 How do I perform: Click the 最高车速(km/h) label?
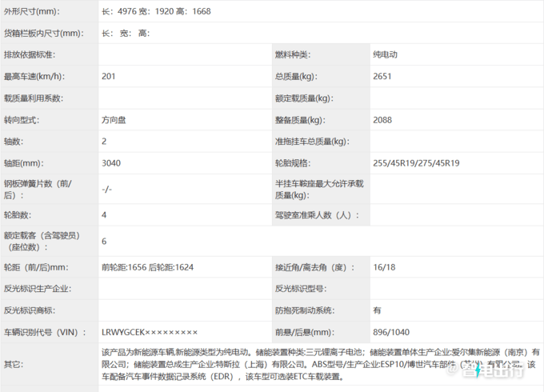tap(34, 77)
